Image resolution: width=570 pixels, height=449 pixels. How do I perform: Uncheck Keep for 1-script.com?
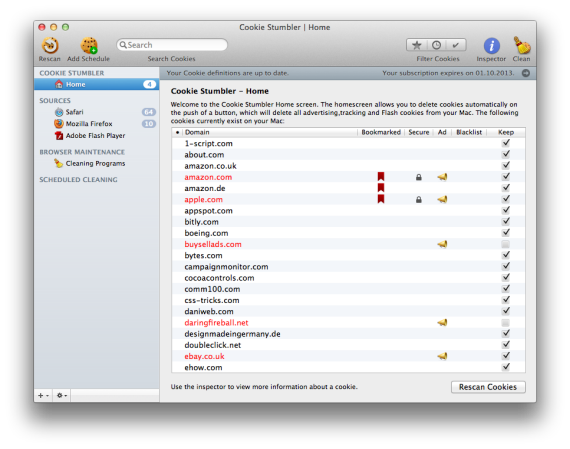[506, 143]
